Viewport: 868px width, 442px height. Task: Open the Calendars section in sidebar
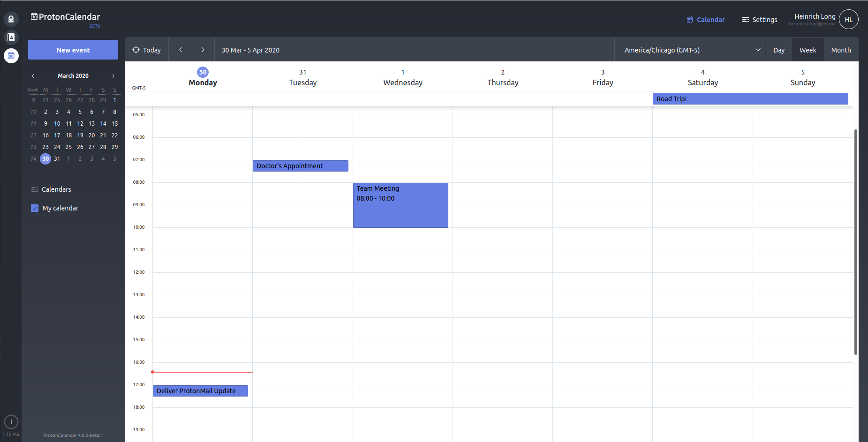tap(56, 189)
